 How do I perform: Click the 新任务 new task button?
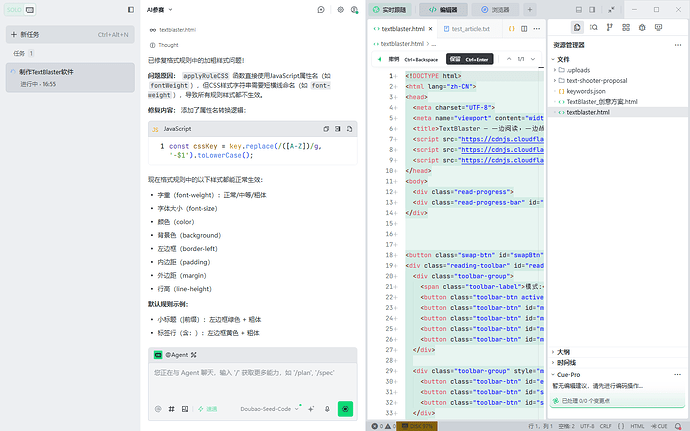click(70, 34)
